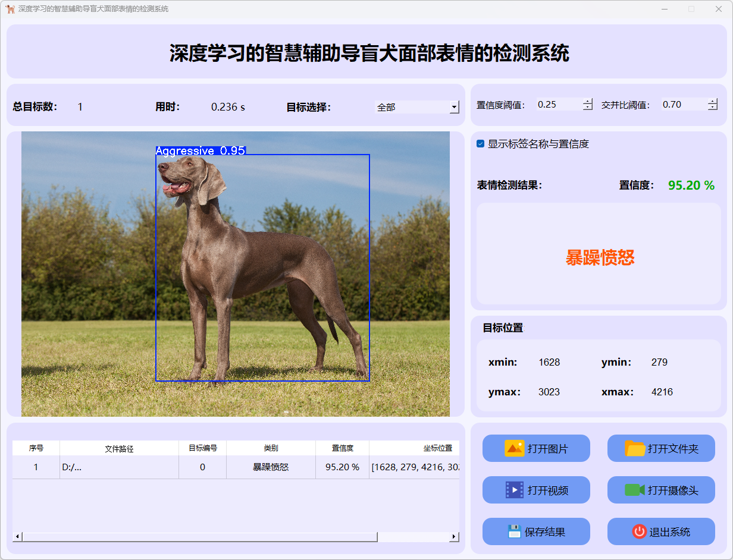Select the table cell showing 95.20 %

click(x=343, y=467)
